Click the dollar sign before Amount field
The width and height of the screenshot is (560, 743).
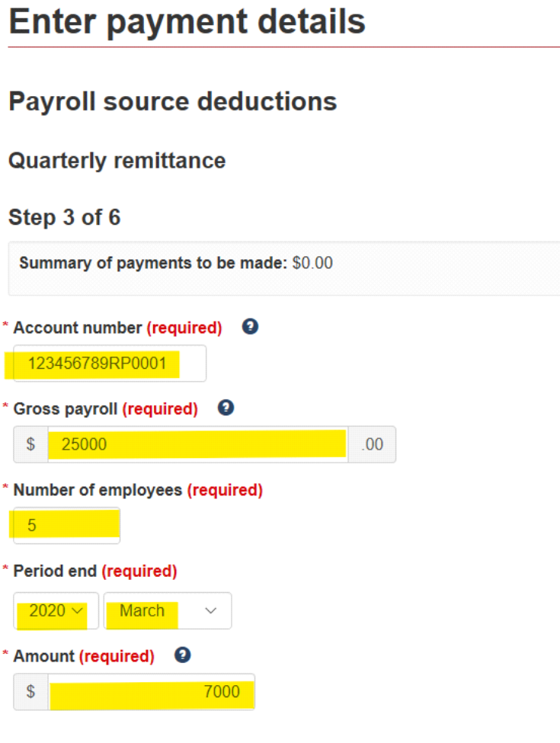tap(30, 692)
